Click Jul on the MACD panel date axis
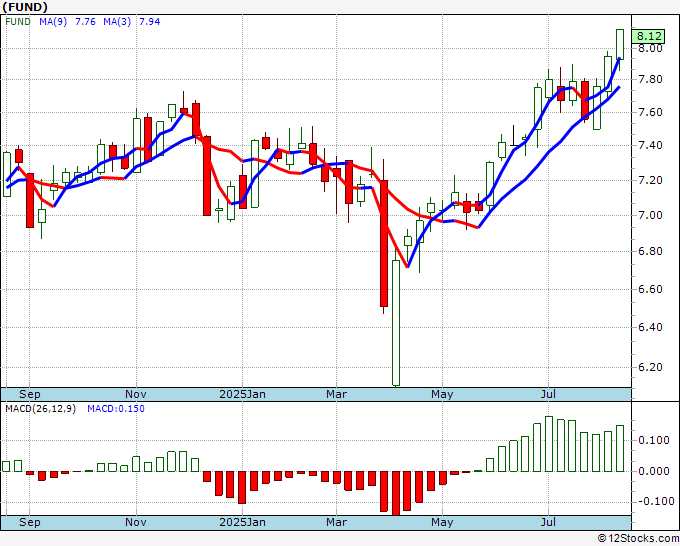 [x=548, y=522]
